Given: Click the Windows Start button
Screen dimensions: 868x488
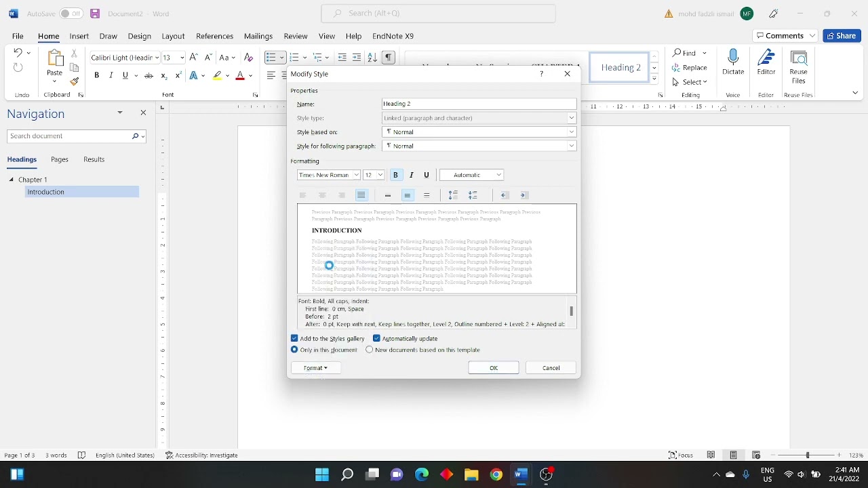Looking at the screenshot, I should (322, 475).
